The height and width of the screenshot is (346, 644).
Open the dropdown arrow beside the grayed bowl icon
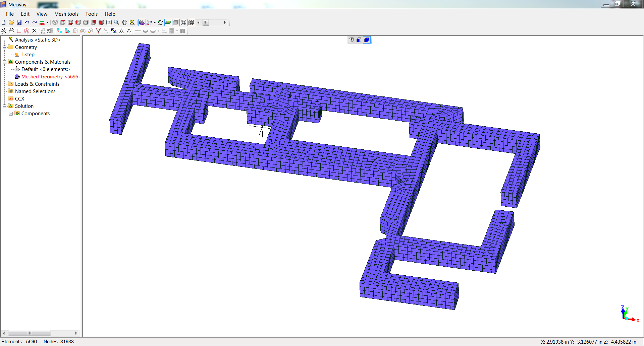point(159,31)
